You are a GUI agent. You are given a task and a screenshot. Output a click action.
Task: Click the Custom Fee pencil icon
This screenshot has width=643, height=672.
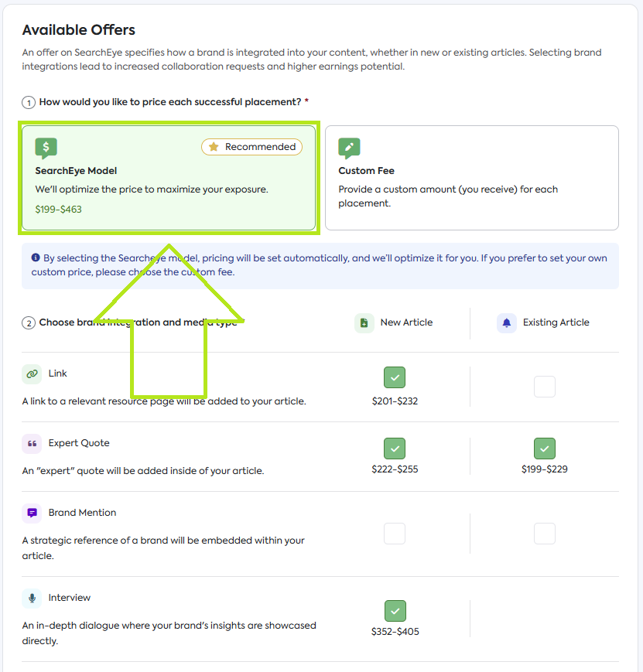click(x=350, y=148)
